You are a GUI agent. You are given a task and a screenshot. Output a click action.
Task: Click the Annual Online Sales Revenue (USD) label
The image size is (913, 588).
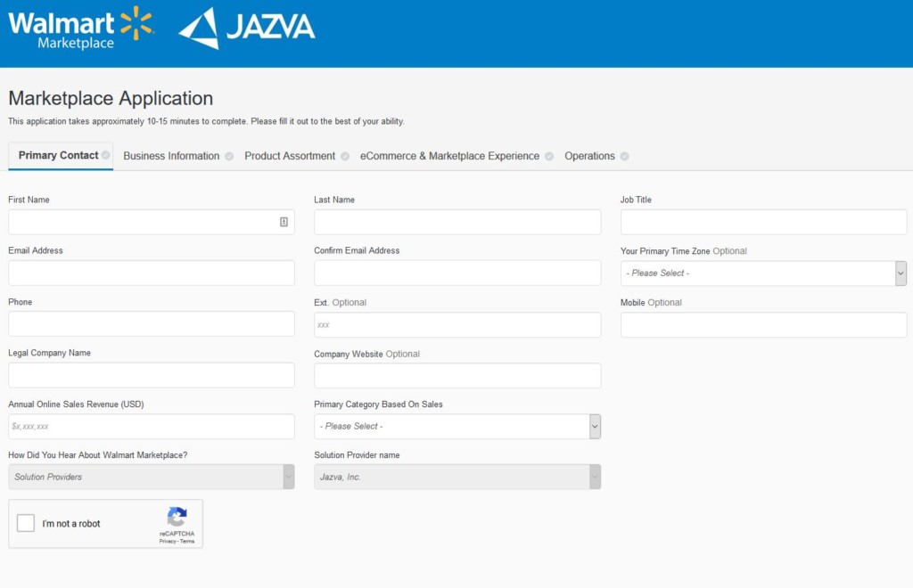(x=76, y=404)
